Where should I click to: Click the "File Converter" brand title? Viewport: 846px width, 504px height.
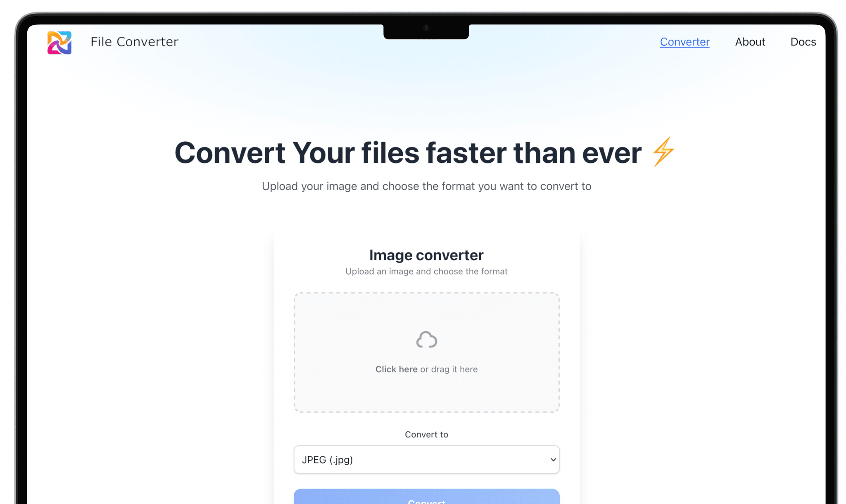(x=134, y=42)
